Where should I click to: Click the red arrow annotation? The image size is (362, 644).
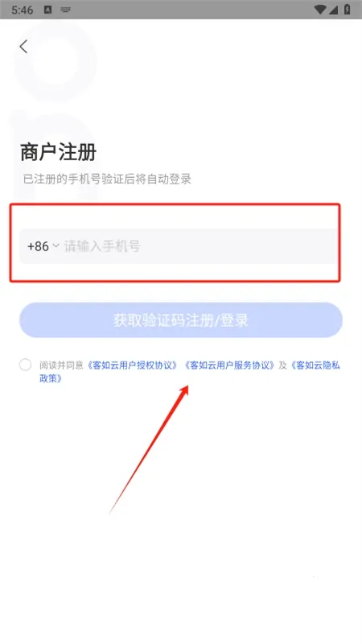tap(149, 449)
